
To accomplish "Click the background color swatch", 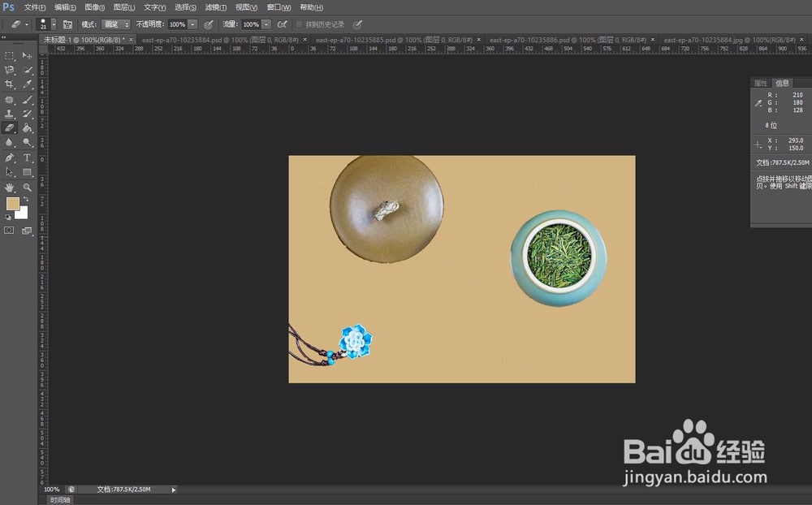I will (x=23, y=214).
